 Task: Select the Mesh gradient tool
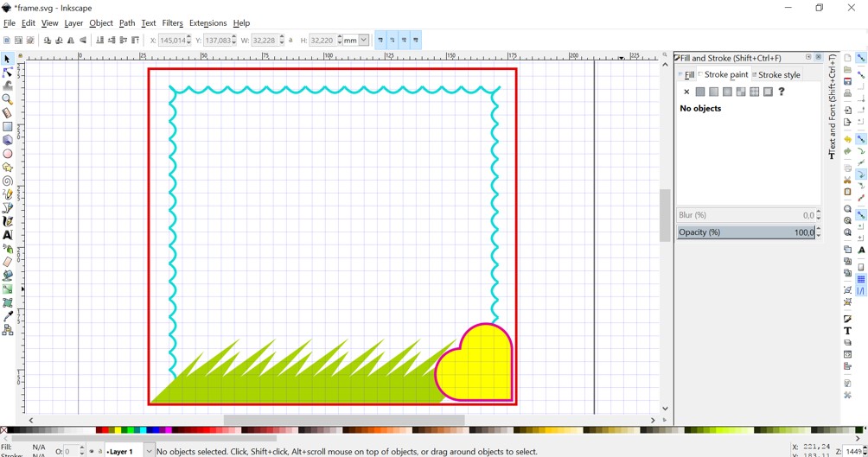tap(7, 302)
